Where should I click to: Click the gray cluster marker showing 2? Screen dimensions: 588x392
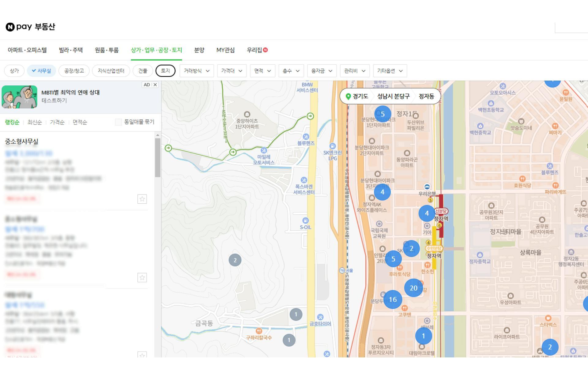pyautogui.click(x=235, y=260)
